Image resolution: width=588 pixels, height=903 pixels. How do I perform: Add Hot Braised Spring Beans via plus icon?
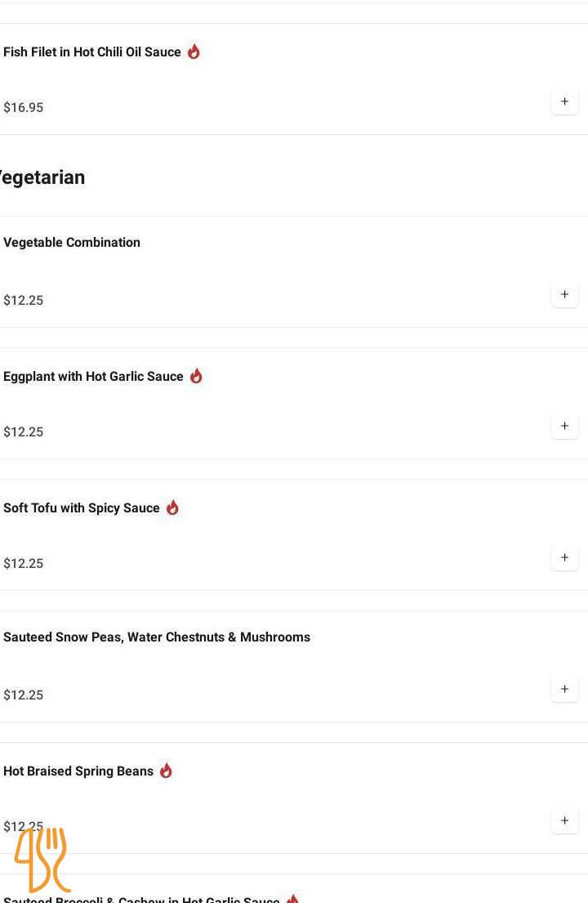pos(564,821)
